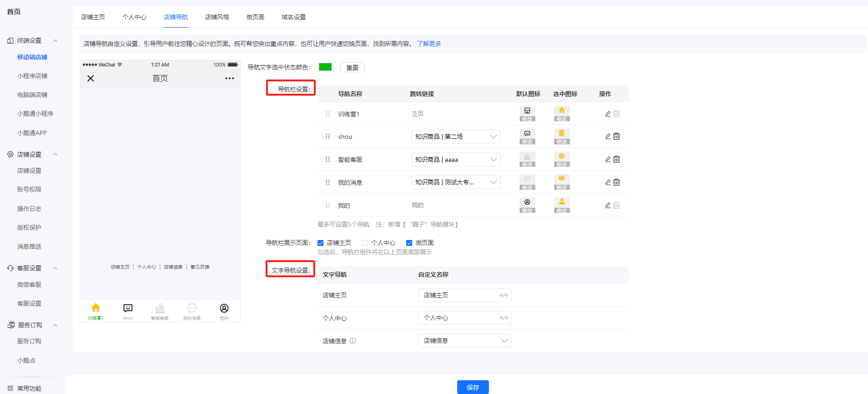Viewport: 868px width, 394px height.
Task: Open the 我的消息 link dropdown
Action: point(456,183)
